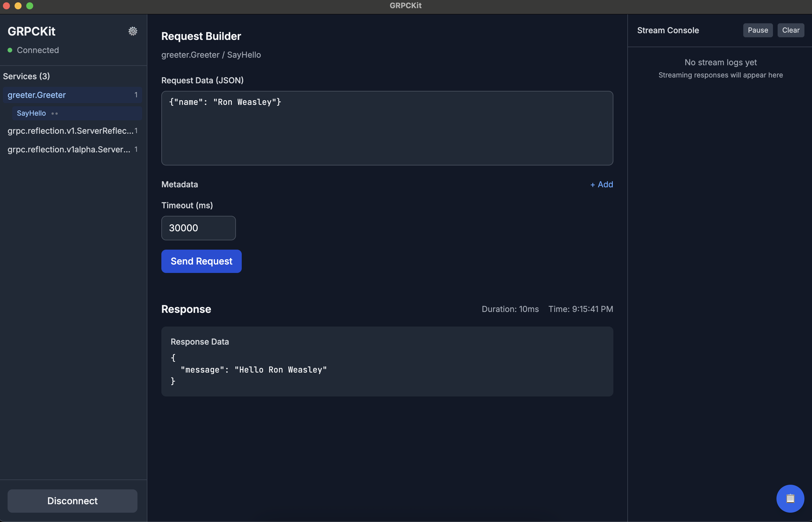The width and height of the screenshot is (812, 522).
Task: Open settings via the gear icon
Action: coord(133,31)
